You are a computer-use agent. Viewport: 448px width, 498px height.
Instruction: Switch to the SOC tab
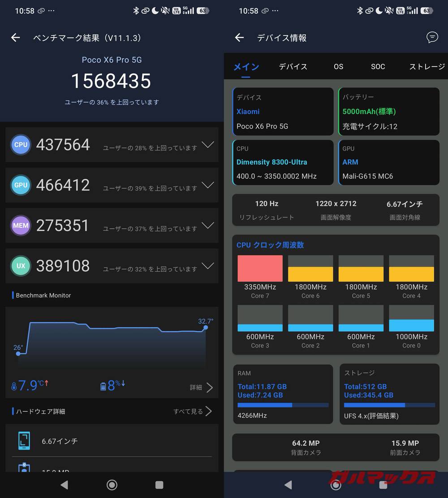[378, 67]
